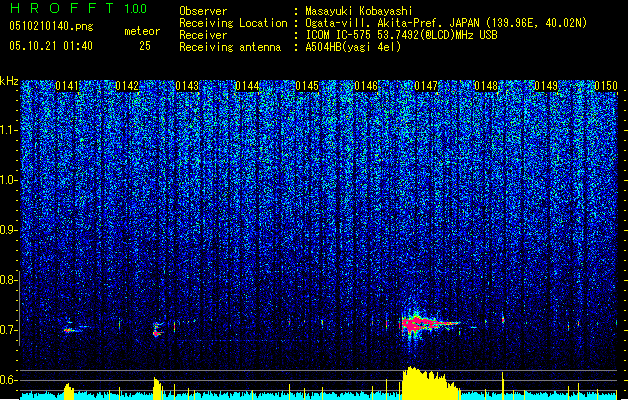Click the observer name Masayuki Kobayashi
Image resolution: width=629 pixels, height=400 pixels.
(358, 11)
